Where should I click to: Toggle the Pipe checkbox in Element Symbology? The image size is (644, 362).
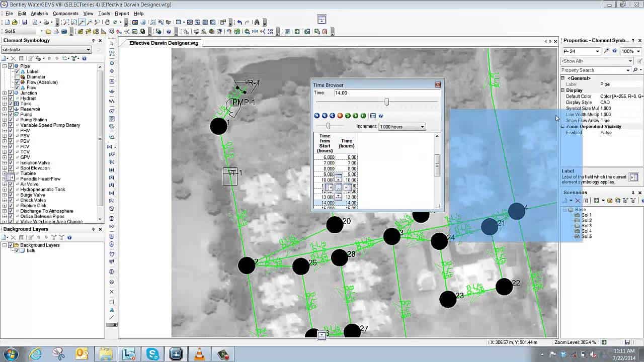[11, 66]
